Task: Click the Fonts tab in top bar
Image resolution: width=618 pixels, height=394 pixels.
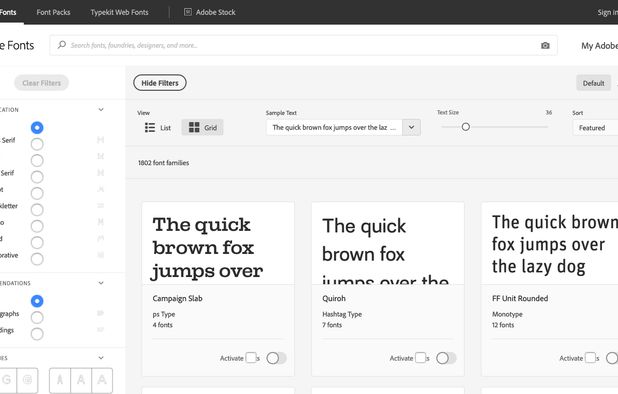Action: click(8, 12)
